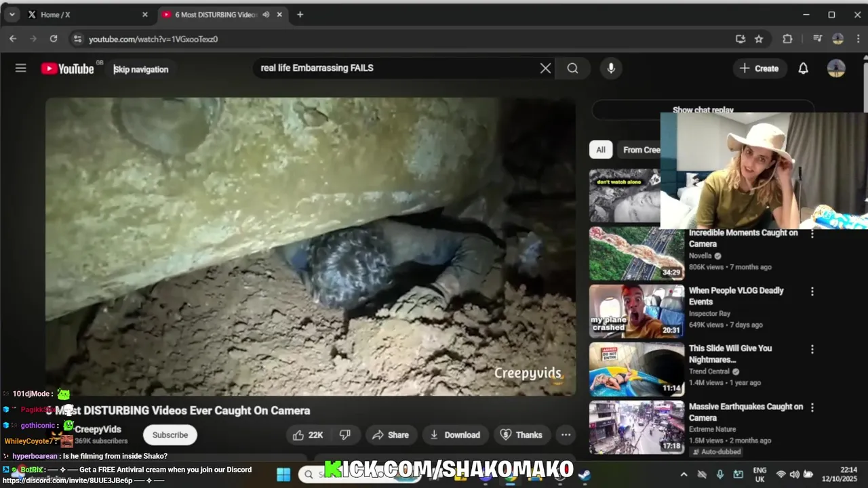The width and height of the screenshot is (868, 488).
Task: Open the tab search dropdown arrow
Action: 12,14
